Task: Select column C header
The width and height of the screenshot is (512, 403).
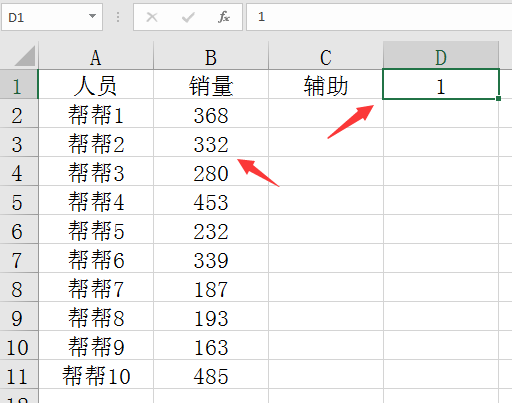Action: click(326, 56)
